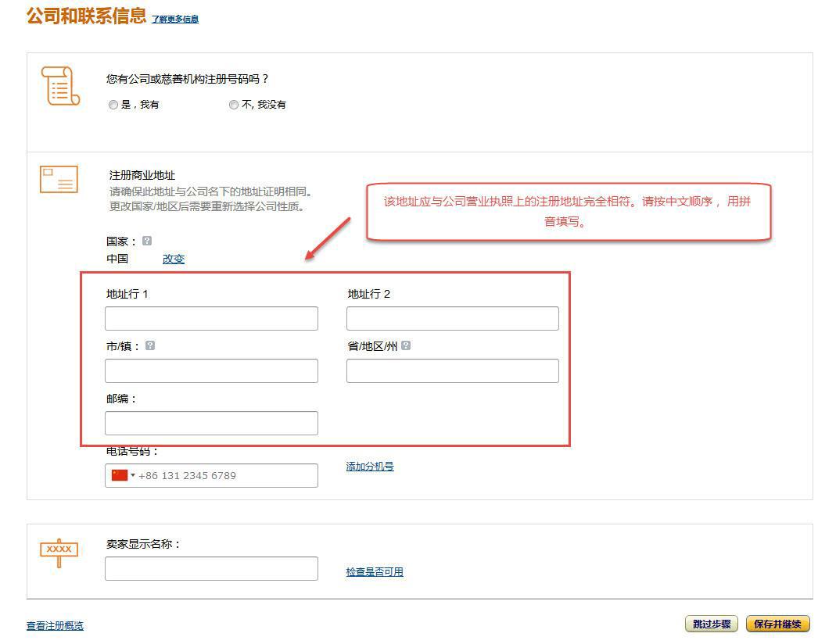Click the 地址行 1 input field
Viewport: 818px width, 644px height.
point(210,318)
